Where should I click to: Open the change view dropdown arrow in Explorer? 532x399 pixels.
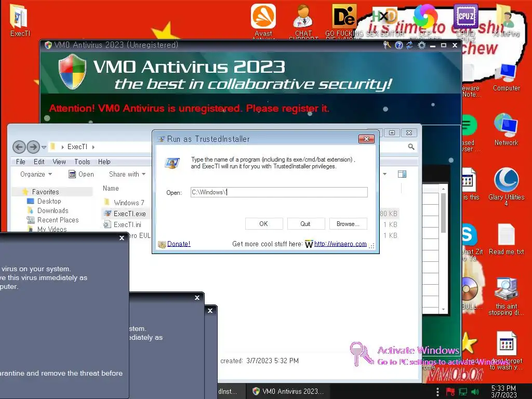pyautogui.click(x=385, y=174)
